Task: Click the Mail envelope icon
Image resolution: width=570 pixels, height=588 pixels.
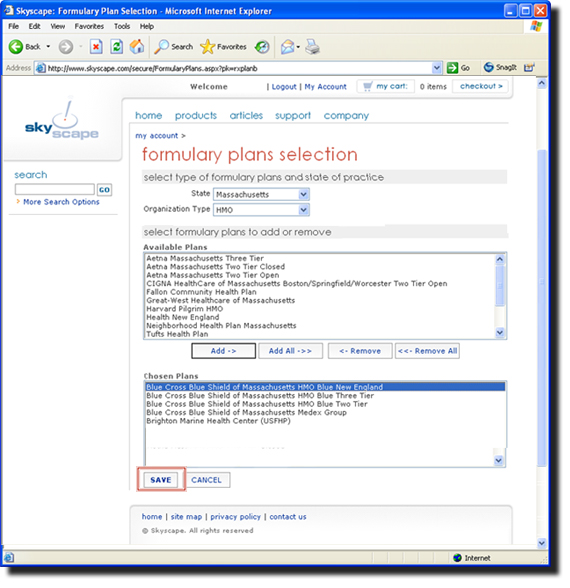Action: click(x=288, y=47)
